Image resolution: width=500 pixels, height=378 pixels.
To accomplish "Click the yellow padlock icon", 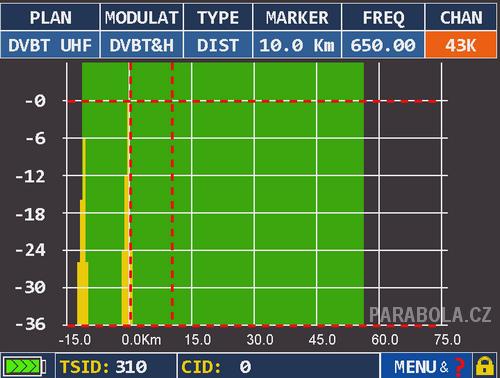I will (485, 366).
